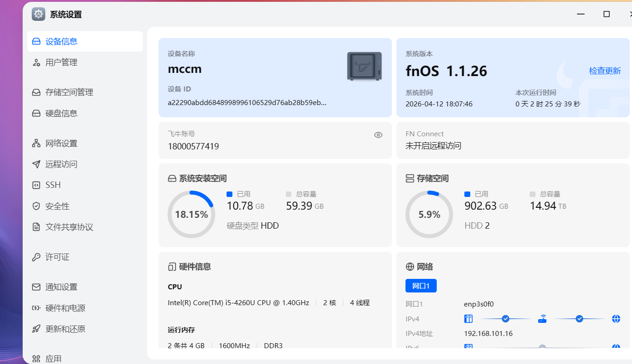The width and height of the screenshot is (632, 364).
Task: Click the device name mccm
Action: tap(185, 69)
